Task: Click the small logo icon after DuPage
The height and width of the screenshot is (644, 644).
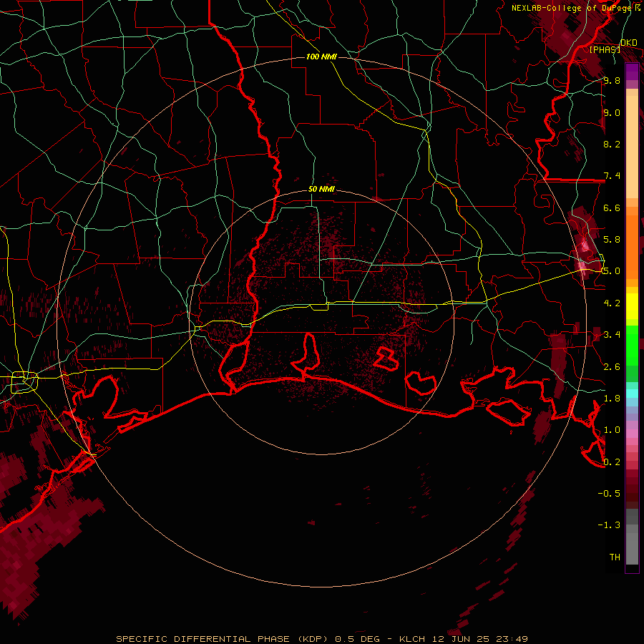Action: (x=638, y=7)
